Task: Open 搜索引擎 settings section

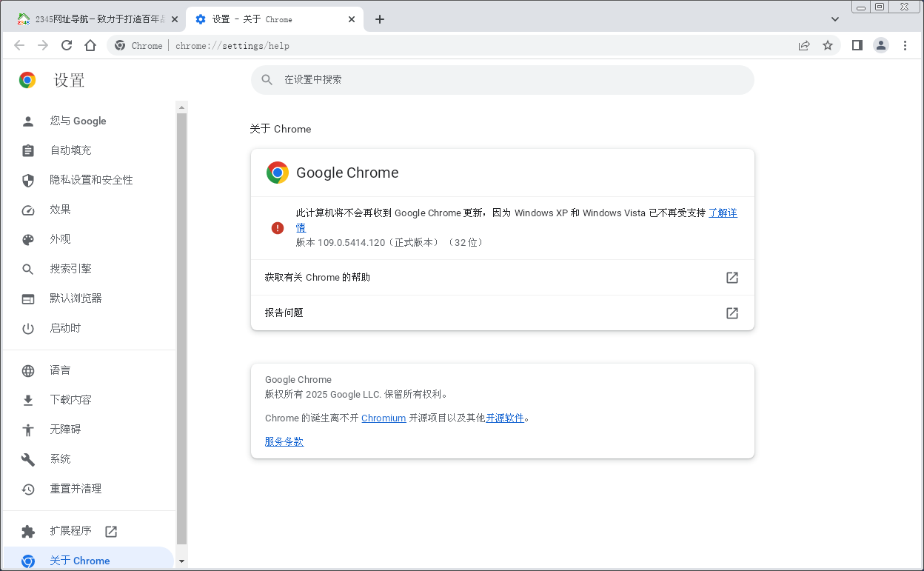Action: click(x=89, y=269)
